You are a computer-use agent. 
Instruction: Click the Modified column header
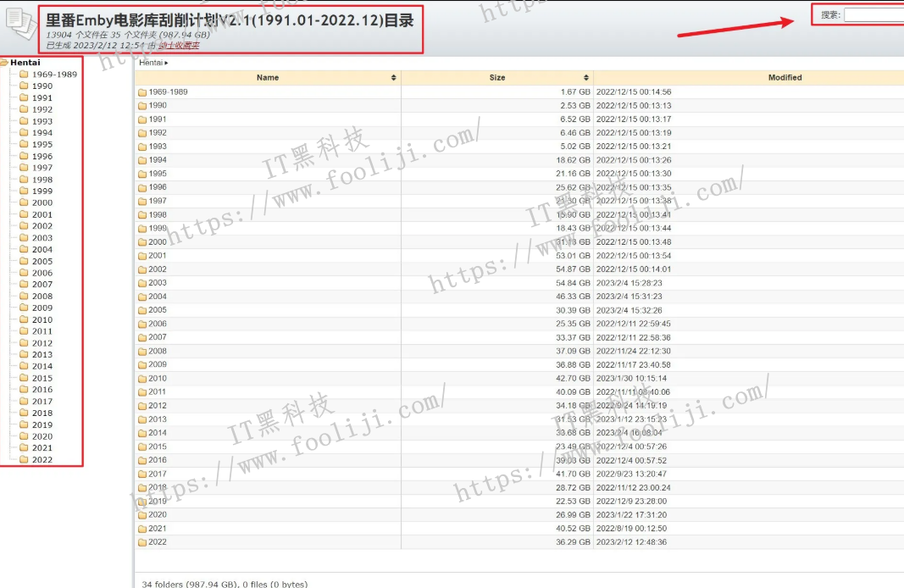coord(785,78)
